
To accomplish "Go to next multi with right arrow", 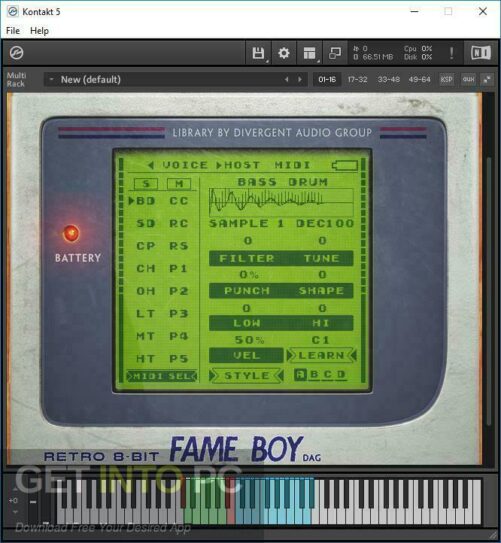I will click(300, 80).
